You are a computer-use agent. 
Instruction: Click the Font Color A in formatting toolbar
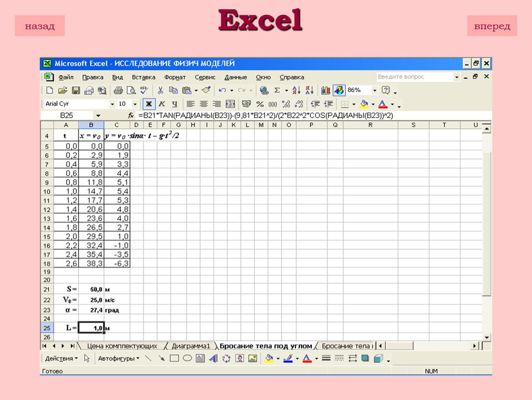pyautogui.click(x=383, y=104)
